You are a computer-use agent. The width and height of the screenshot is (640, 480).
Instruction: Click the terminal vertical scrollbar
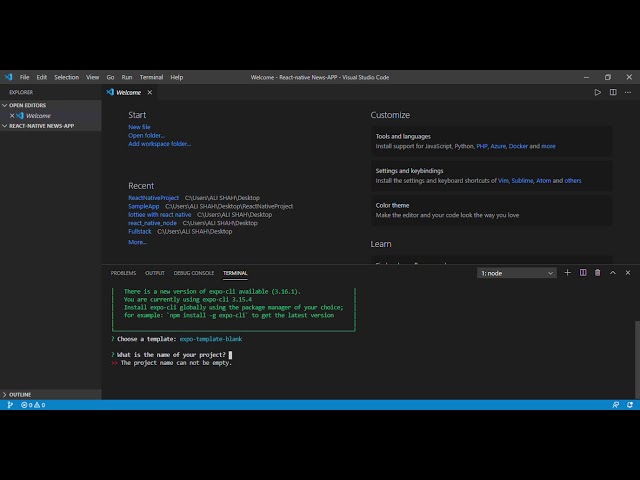[637, 359]
